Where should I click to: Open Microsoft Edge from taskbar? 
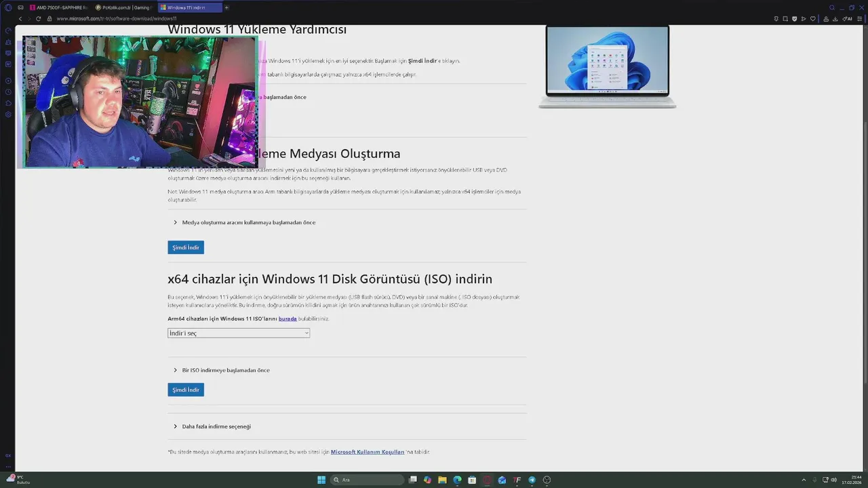pyautogui.click(x=457, y=480)
